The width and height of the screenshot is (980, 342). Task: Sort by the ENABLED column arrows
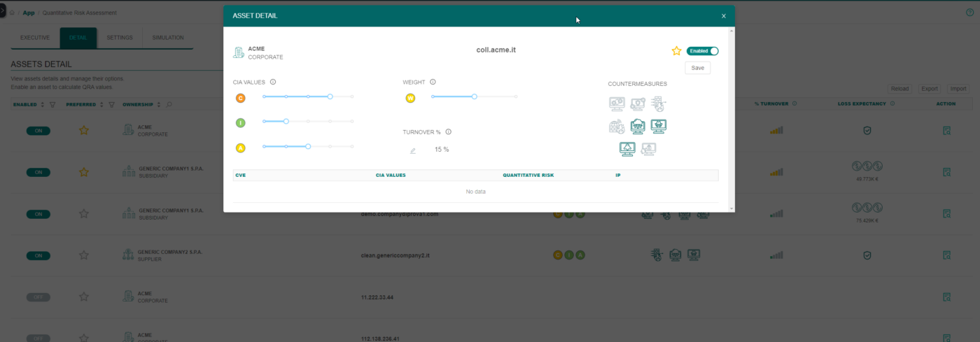tap(43, 104)
